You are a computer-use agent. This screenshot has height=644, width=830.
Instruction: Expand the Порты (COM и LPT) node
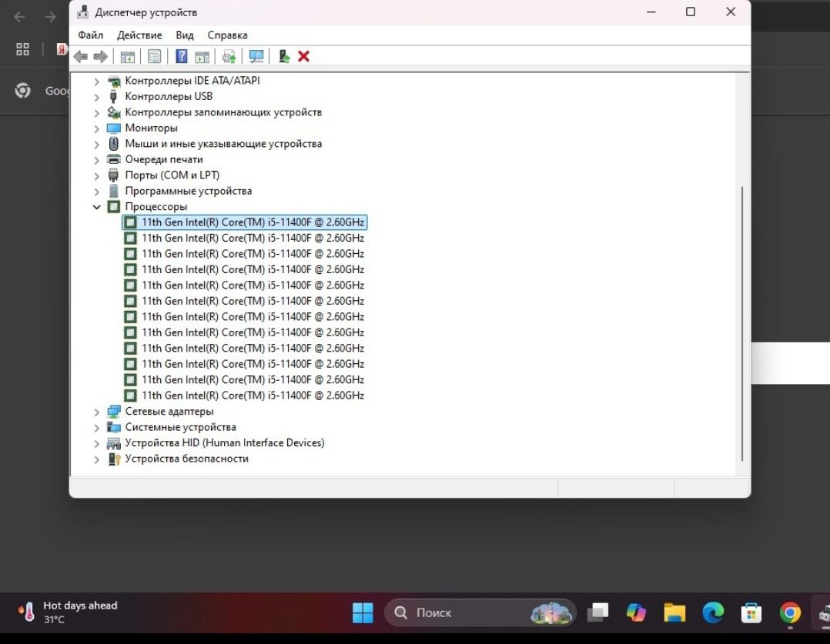coord(96,176)
